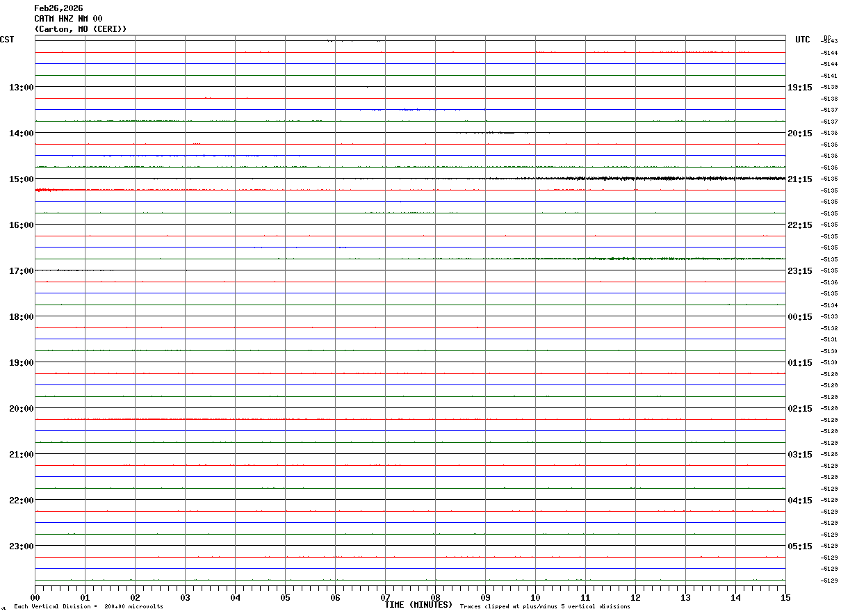Click the DC offset value -5132
841x616 pixels.
click(829, 328)
